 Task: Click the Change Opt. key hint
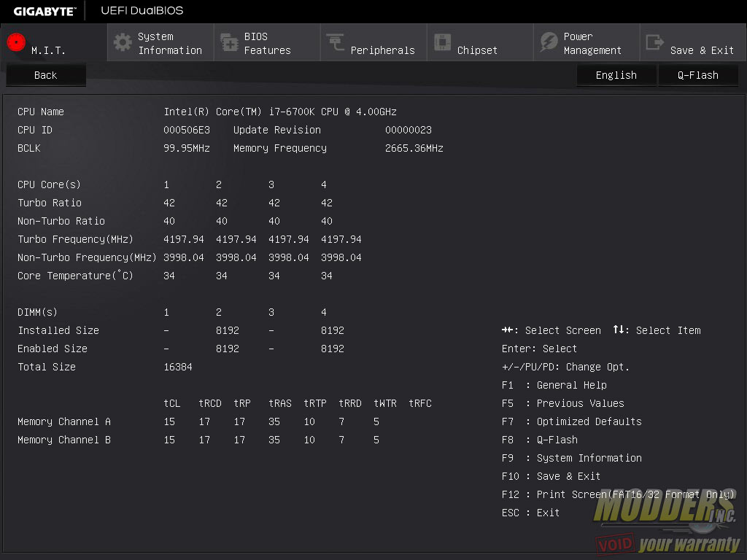565,367
